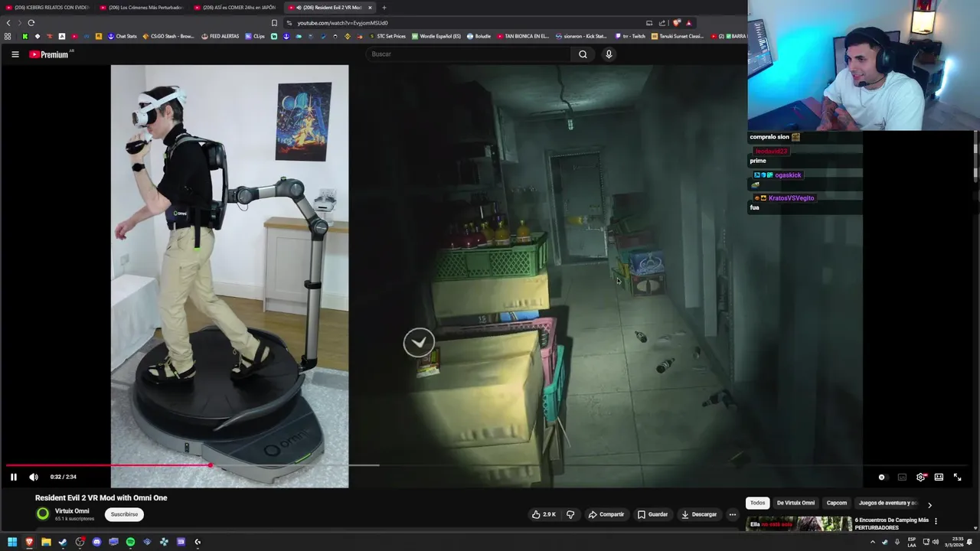
Task: Select Juegos de aventura chip
Action: pos(887,503)
